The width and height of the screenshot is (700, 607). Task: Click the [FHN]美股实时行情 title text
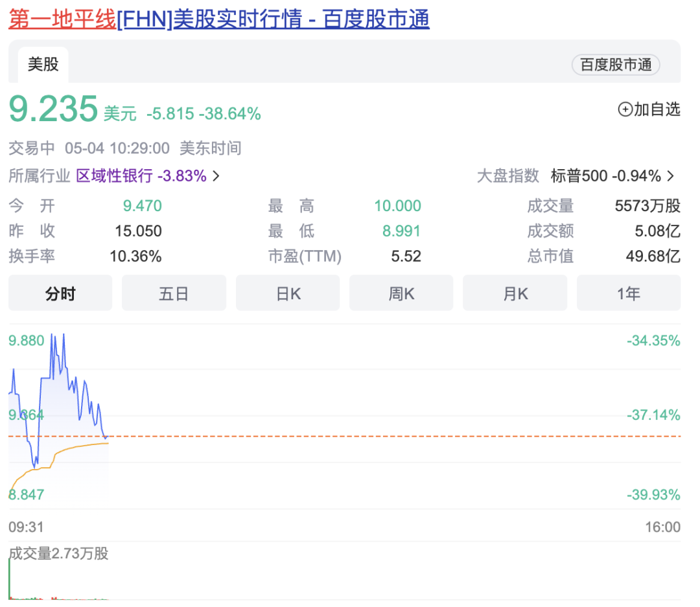tap(272, 19)
